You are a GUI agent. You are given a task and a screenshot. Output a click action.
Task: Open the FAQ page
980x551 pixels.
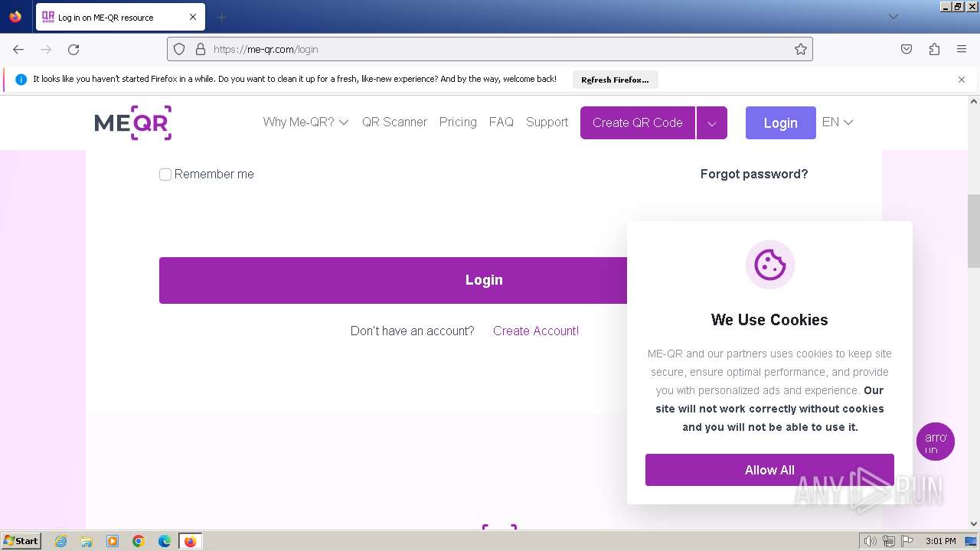(501, 122)
